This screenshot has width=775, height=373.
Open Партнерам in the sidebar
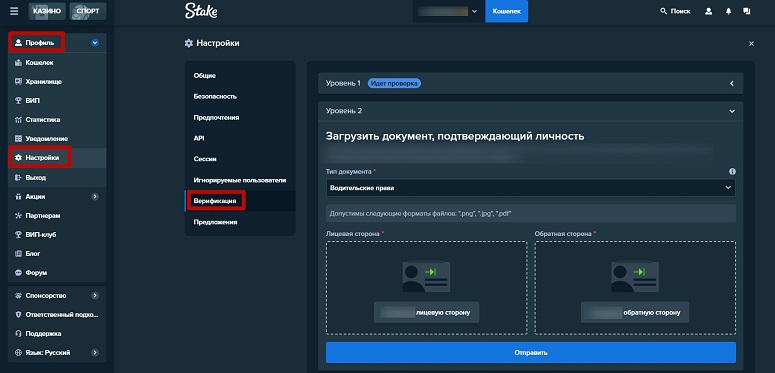pyautogui.click(x=57, y=216)
